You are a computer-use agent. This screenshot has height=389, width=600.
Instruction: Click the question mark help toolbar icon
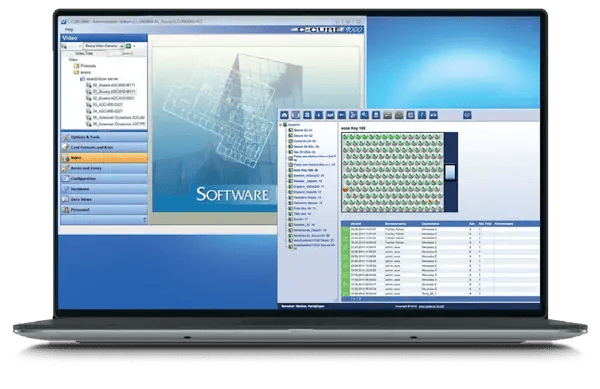422,115
